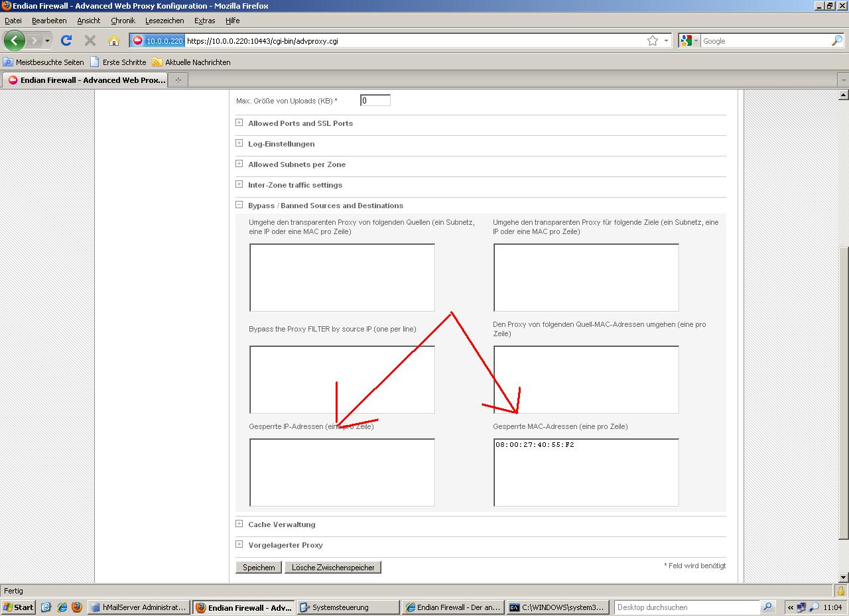
Task: Click the Firefox back navigation button
Action: (14, 40)
